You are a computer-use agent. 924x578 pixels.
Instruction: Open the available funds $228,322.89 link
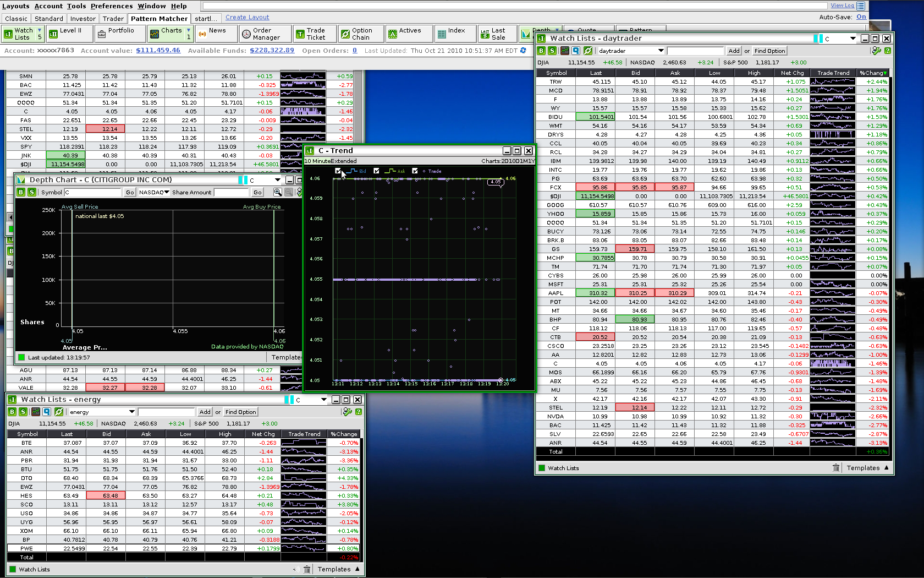[x=272, y=50]
